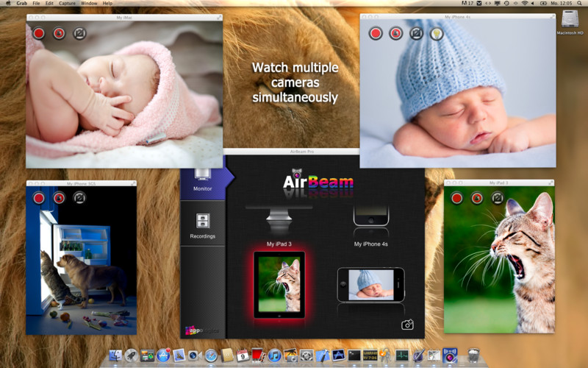Start recording in the My iMac camera window

coord(39,33)
